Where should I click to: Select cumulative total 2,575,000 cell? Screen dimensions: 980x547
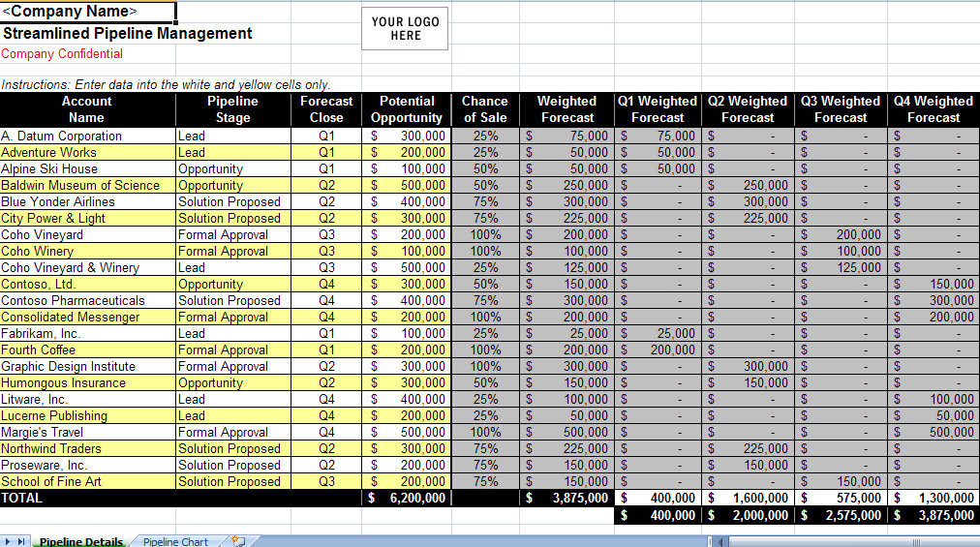pyautogui.click(x=841, y=515)
